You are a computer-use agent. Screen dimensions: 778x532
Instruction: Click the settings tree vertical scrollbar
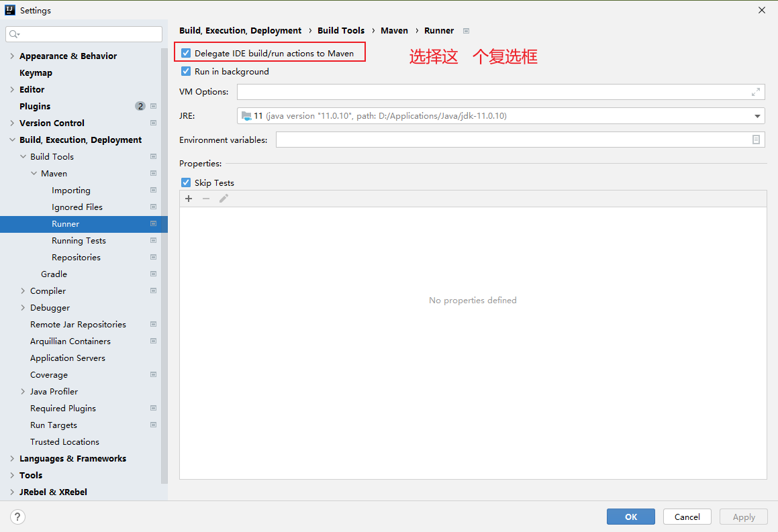coord(164,266)
